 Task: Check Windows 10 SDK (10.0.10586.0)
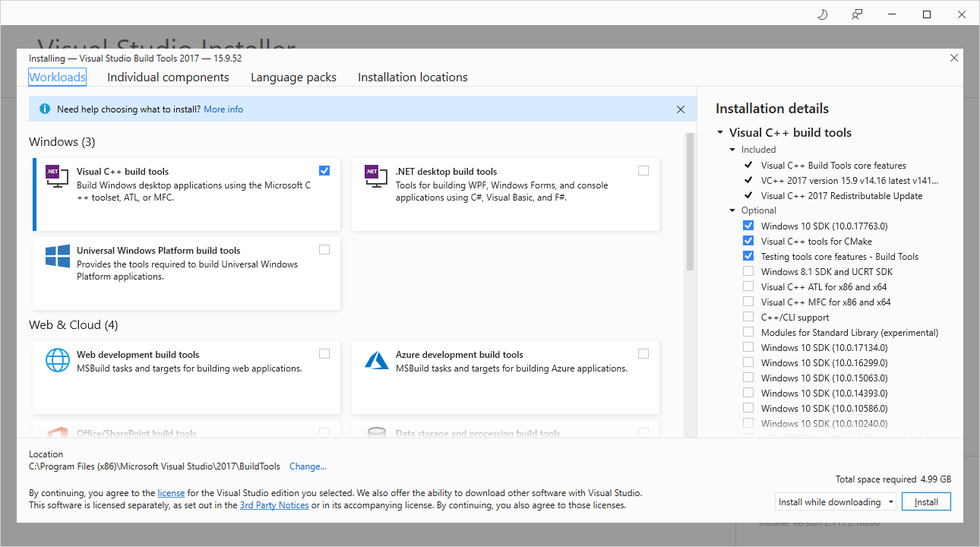pos(748,408)
